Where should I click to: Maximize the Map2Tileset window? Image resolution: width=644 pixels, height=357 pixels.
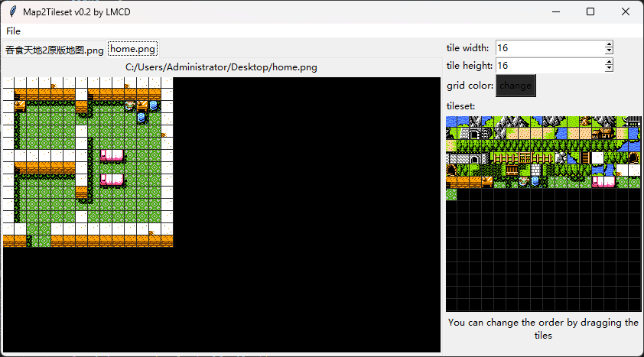point(590,11)
